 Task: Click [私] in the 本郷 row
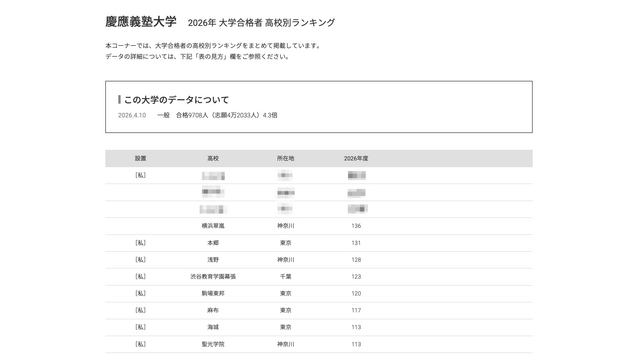[x=140, y=243]
